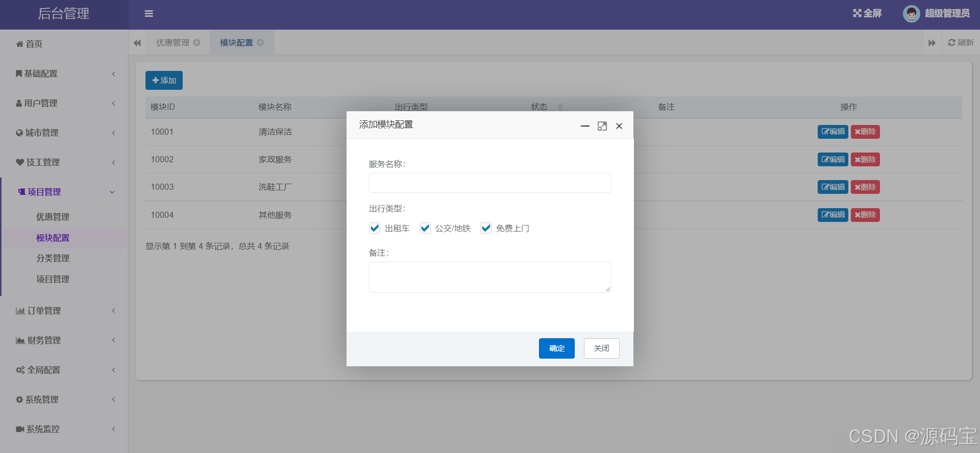This screenshot has width=980, height=453.
Task: Edit module 10004 其他服务
Action: [x=833, y=215]
